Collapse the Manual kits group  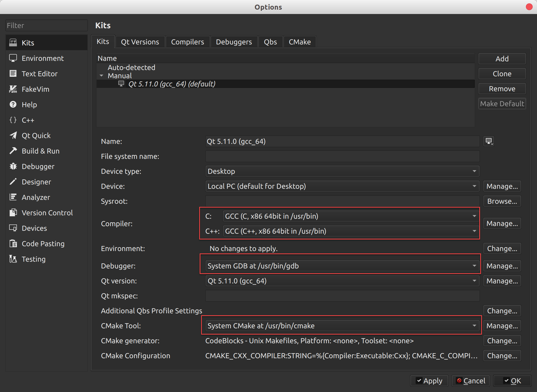[x=101, y=76]
